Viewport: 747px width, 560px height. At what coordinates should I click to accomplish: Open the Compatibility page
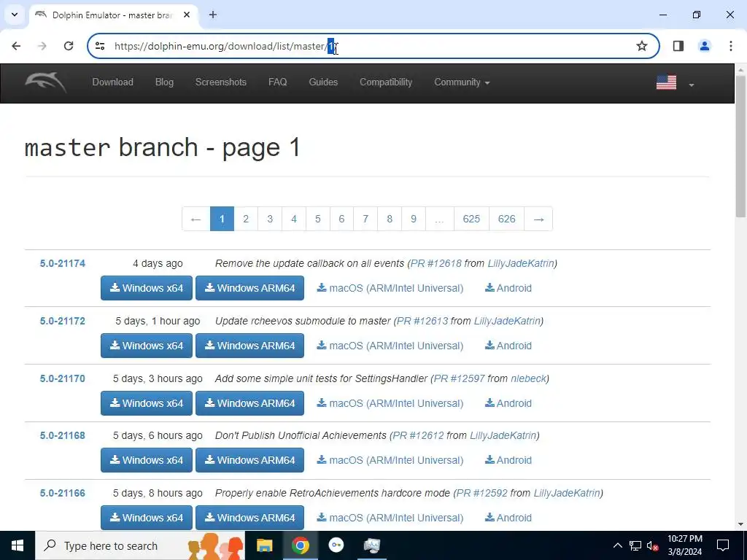(386, 82)
